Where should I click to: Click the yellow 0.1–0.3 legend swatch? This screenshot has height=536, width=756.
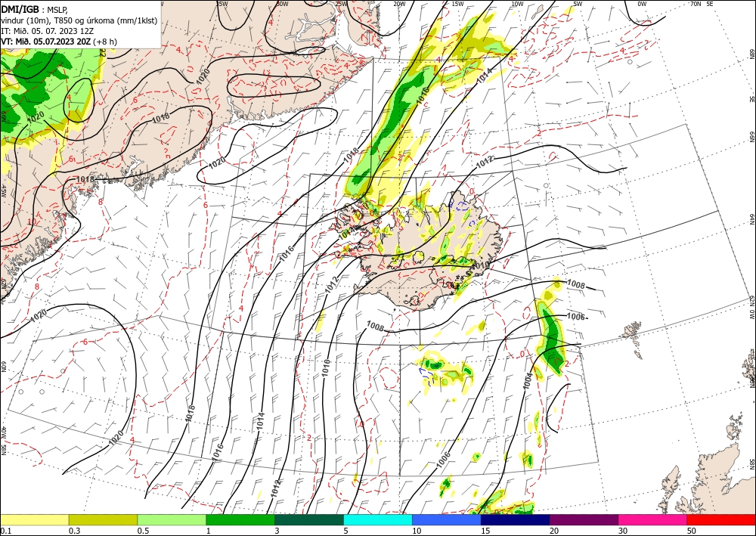(34, 519)
